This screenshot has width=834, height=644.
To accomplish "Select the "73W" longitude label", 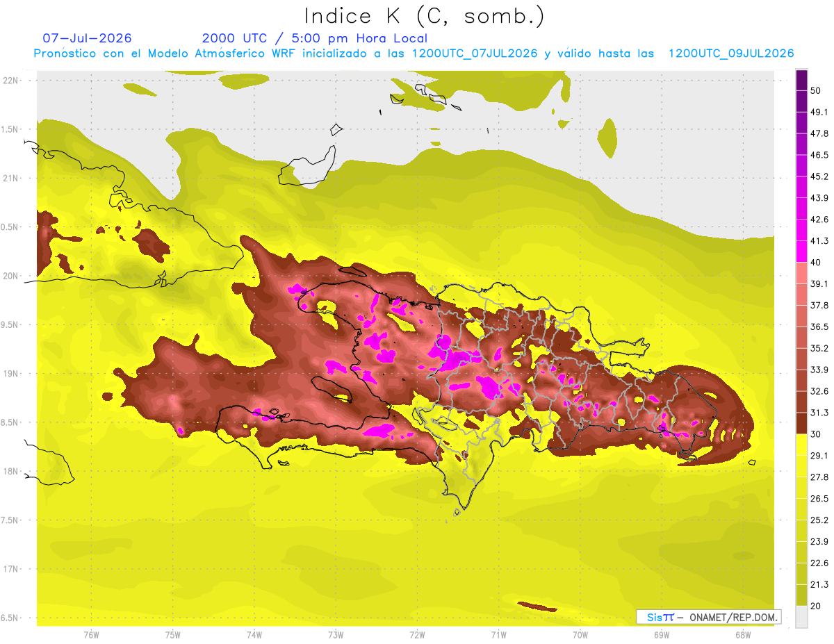I will pos(336,635).
